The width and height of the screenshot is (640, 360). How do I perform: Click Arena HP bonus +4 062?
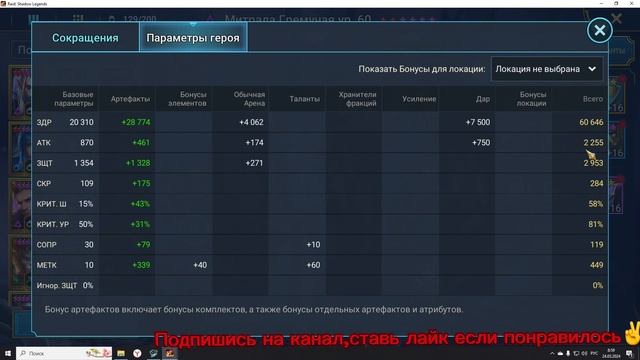[251, 122]
